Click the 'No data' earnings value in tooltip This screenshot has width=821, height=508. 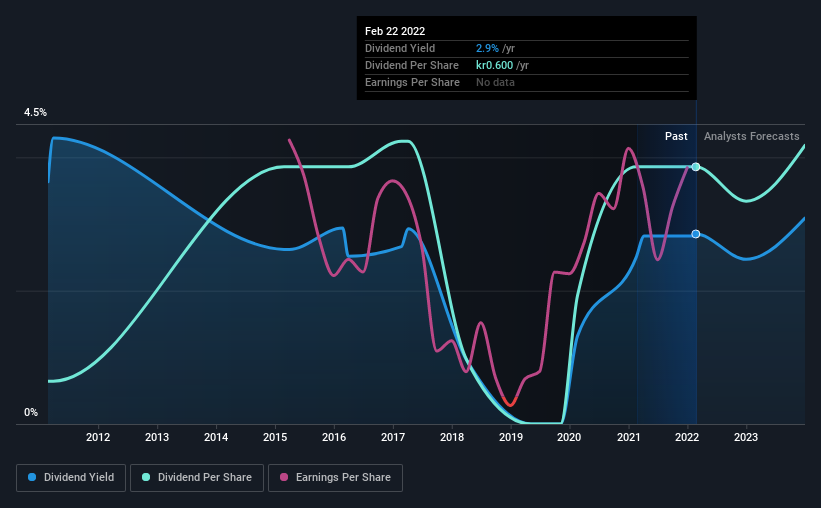pos(495,82)
